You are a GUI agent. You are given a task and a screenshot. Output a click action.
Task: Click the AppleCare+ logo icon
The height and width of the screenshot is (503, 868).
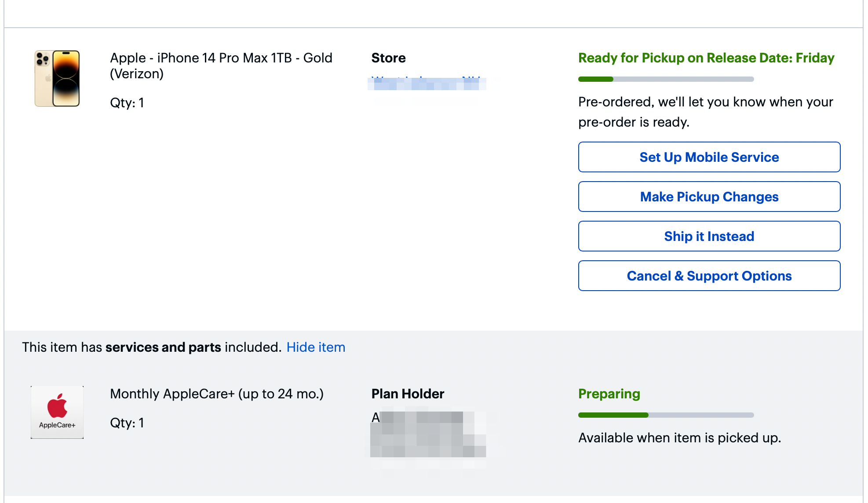coord(57,412)
